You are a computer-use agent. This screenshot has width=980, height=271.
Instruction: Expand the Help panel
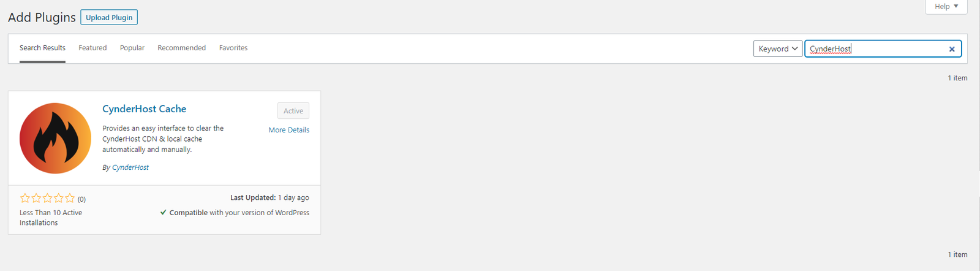tap(946, 7)
